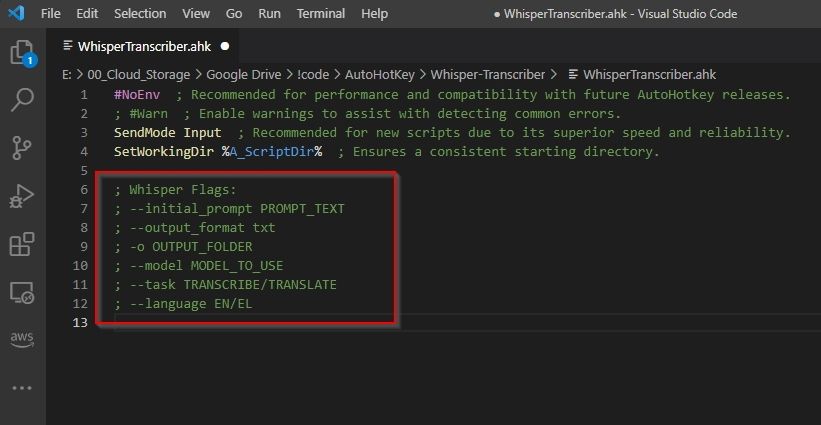Show additional activity bar views ellipsis
Screen dimensions: 821x425
coord(23,388)
